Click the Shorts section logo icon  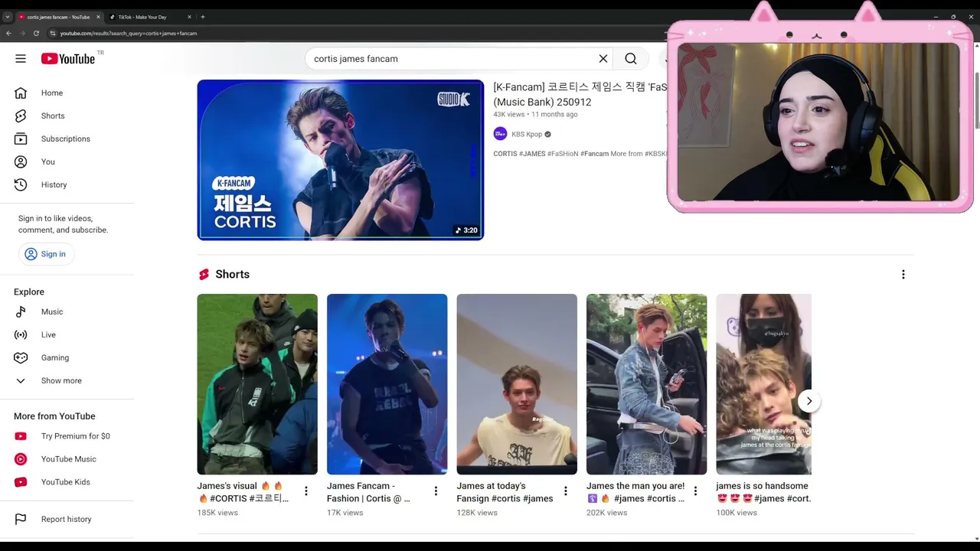(204, 275)
